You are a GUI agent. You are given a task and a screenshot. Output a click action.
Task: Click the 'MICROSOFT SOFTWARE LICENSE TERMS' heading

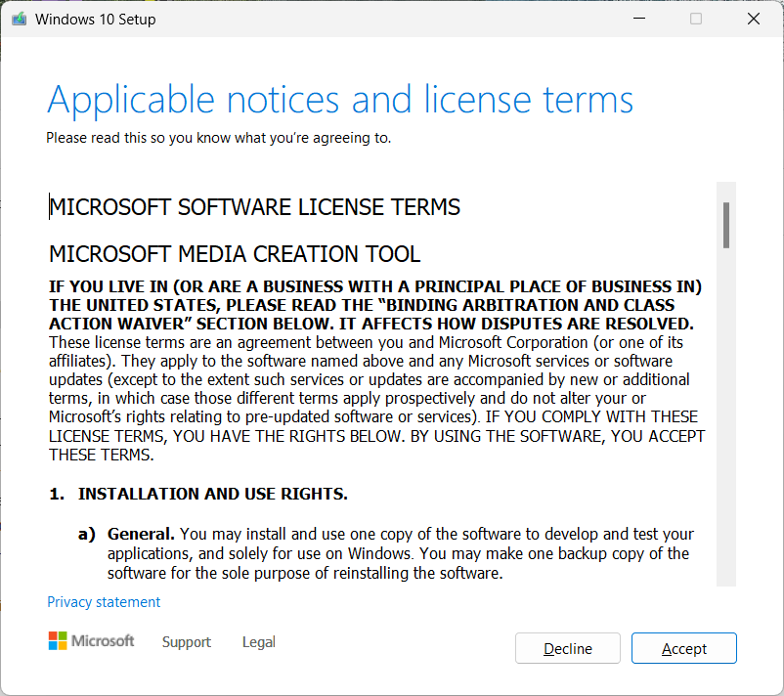click(254, 207)
